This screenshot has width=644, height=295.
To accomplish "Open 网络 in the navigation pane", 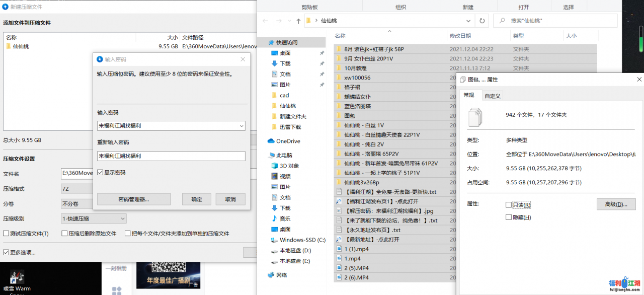I will pyautogui.click(x=281, y=275).
